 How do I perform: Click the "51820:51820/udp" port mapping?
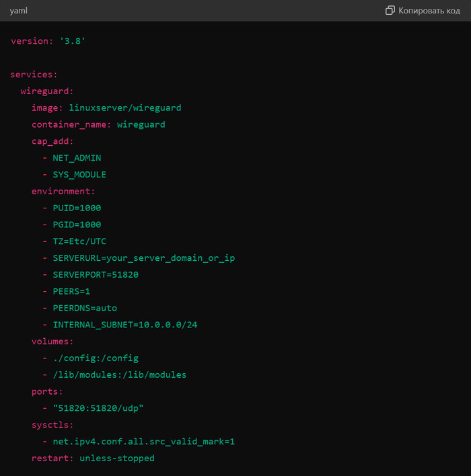[x=98, y=408]
